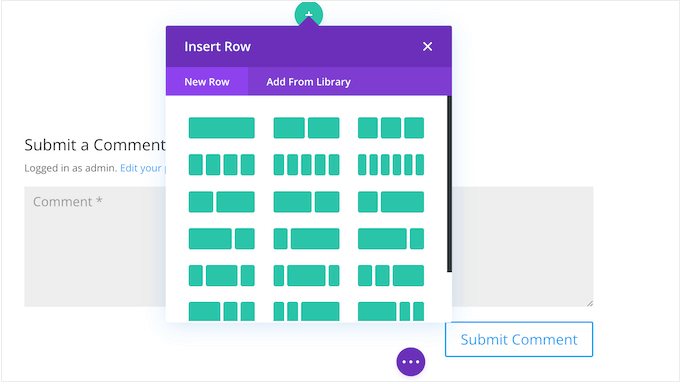Select the two-thirds, one-third column layout
The width and height of the screenshot is (680, 384).
(x=222, y=239)
